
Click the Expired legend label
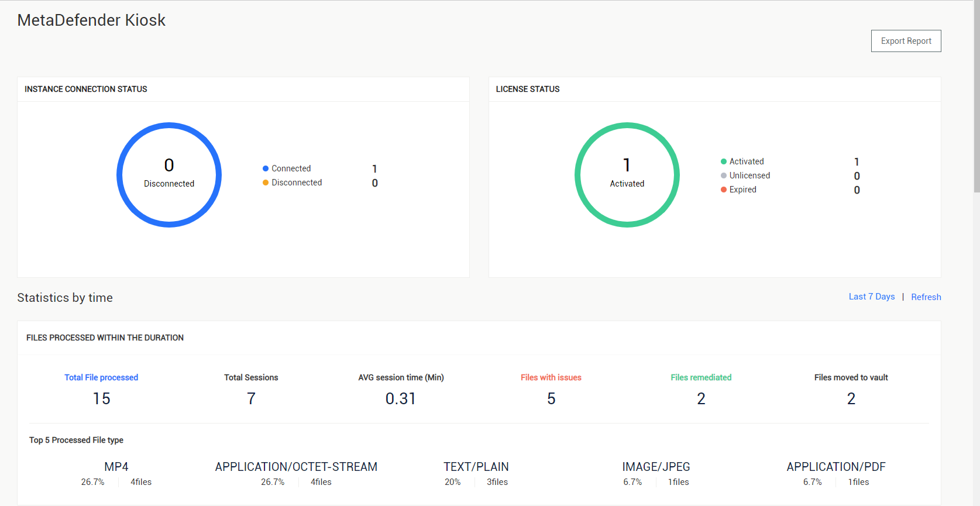pos(742,190)
